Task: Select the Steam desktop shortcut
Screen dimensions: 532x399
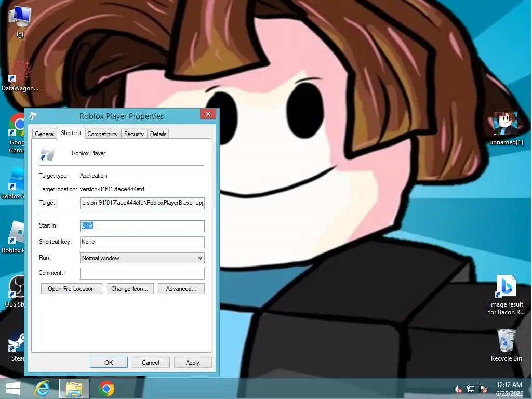Action: point(16,345)
